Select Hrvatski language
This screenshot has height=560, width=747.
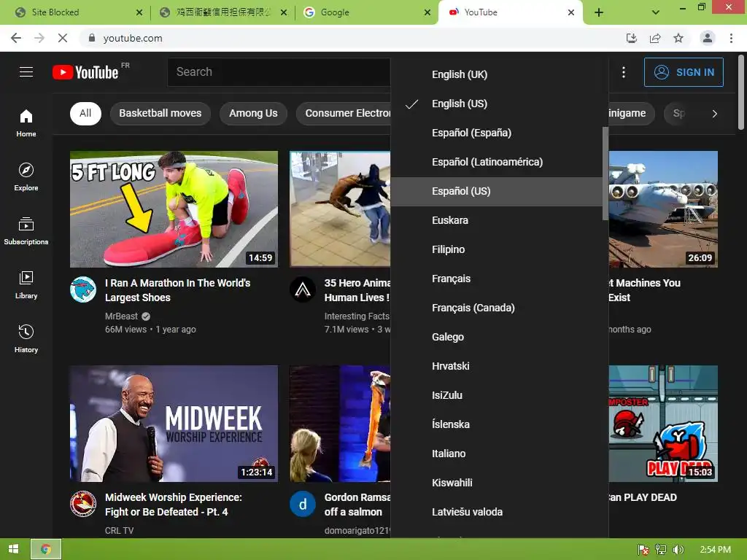(x=496, y=366)
